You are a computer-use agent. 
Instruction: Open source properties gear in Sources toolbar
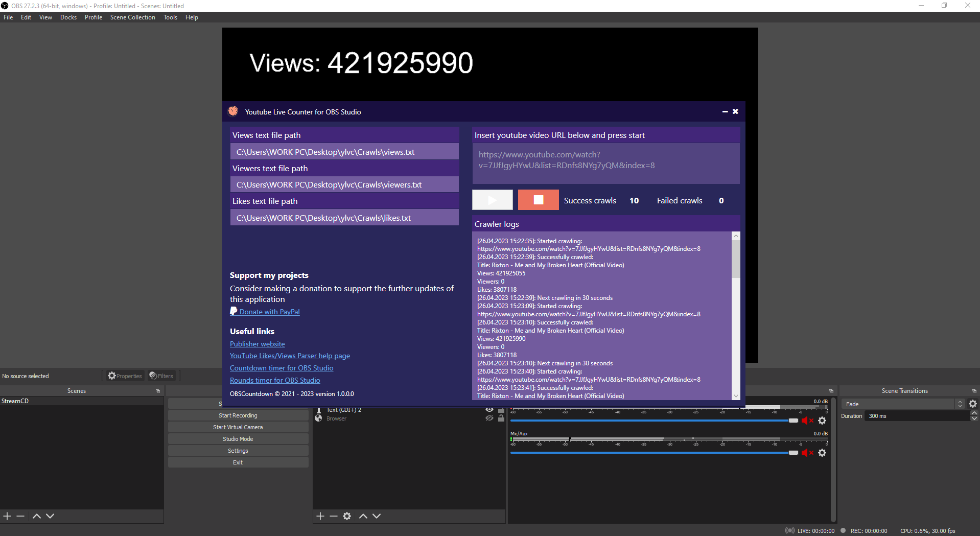pos(347,516)
